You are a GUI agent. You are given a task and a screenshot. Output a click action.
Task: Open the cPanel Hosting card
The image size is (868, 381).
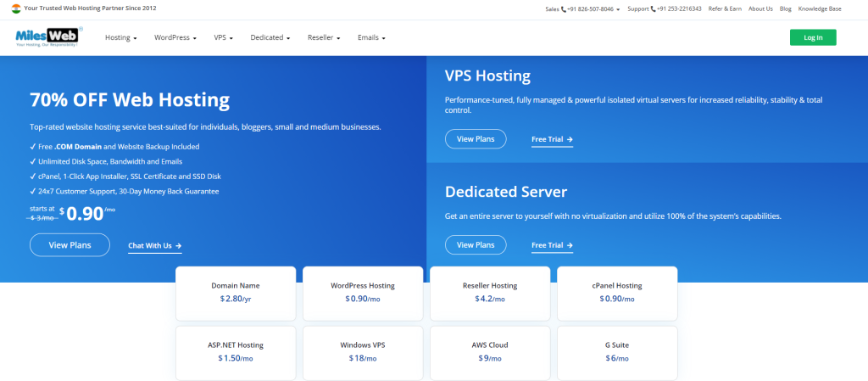pyautogui.click(x=617, y=294)
